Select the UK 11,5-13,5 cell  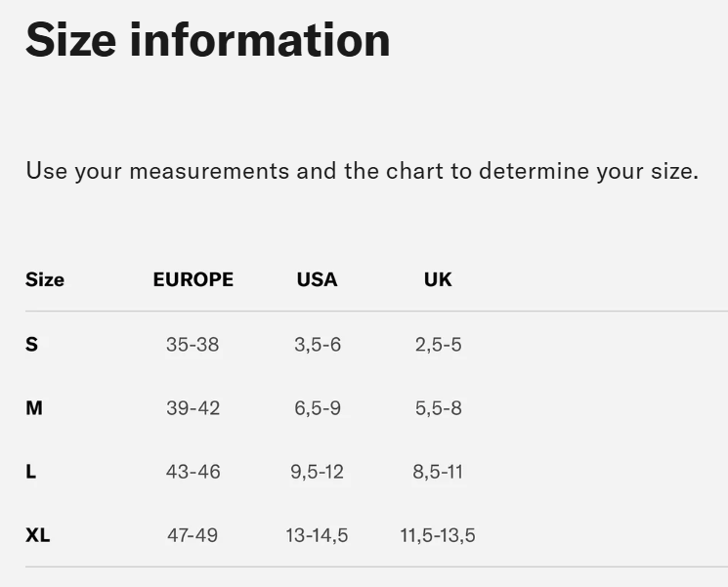point(438,535)
